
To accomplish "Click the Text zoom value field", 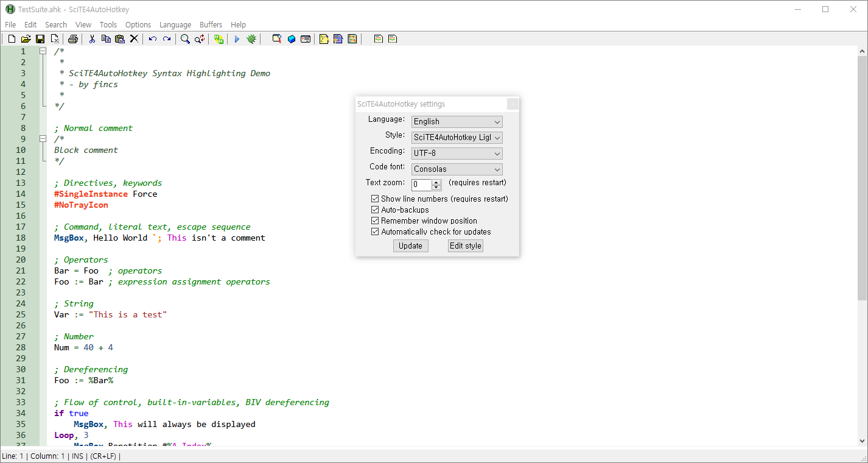I will 422,185.
